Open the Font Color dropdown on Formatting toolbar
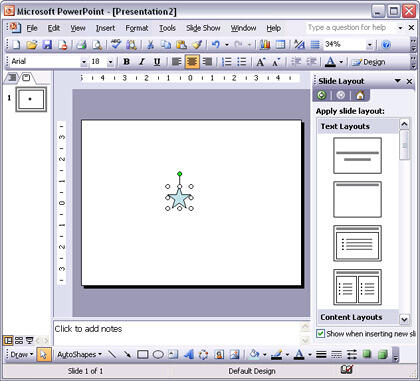Screen dimensions: 420x381 pyautogui.click(x=341, y=62)
